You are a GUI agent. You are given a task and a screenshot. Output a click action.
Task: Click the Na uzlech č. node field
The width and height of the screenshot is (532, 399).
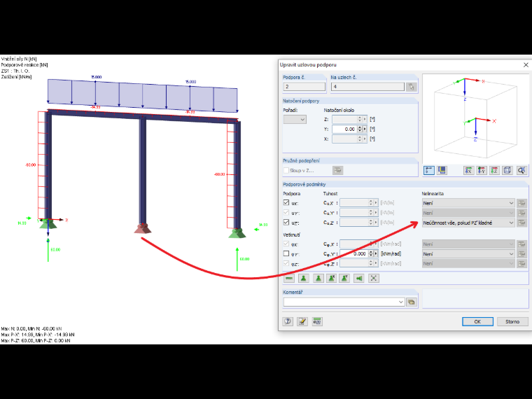[x=367, y=87]
